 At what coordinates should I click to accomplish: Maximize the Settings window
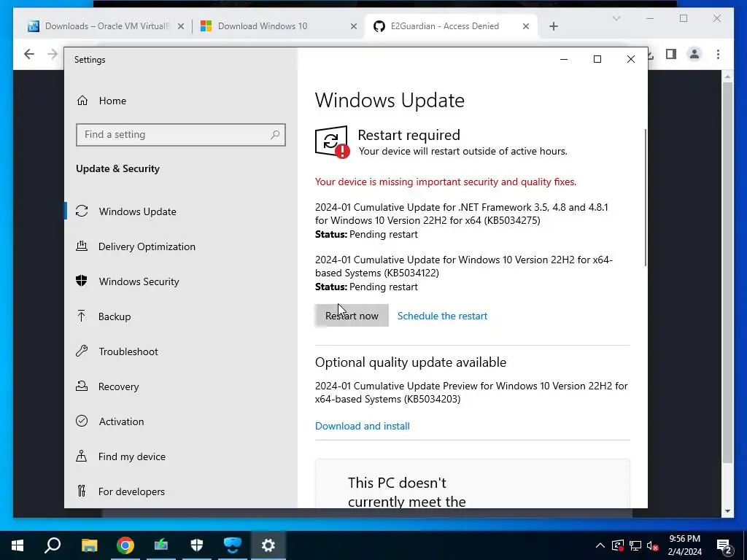point(597,59)
